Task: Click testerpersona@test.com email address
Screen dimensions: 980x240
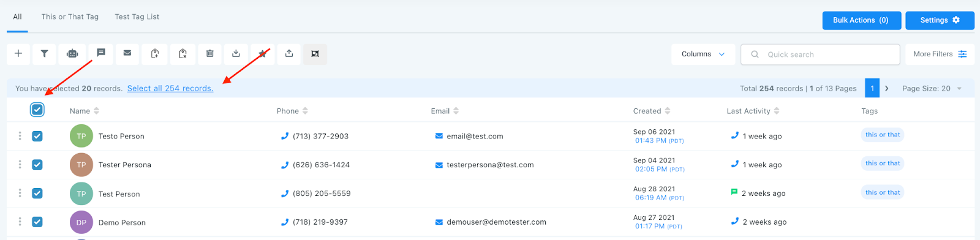Action: [x=490, y=165]
